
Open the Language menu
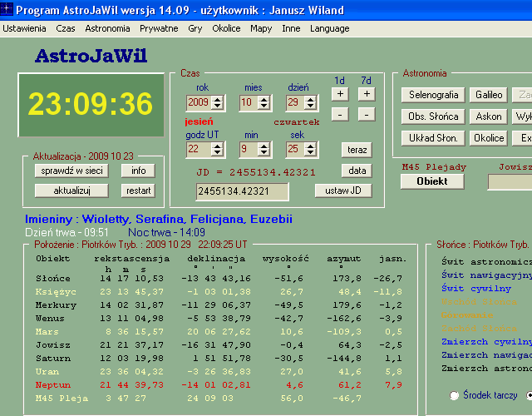click(x=329, y=28)
